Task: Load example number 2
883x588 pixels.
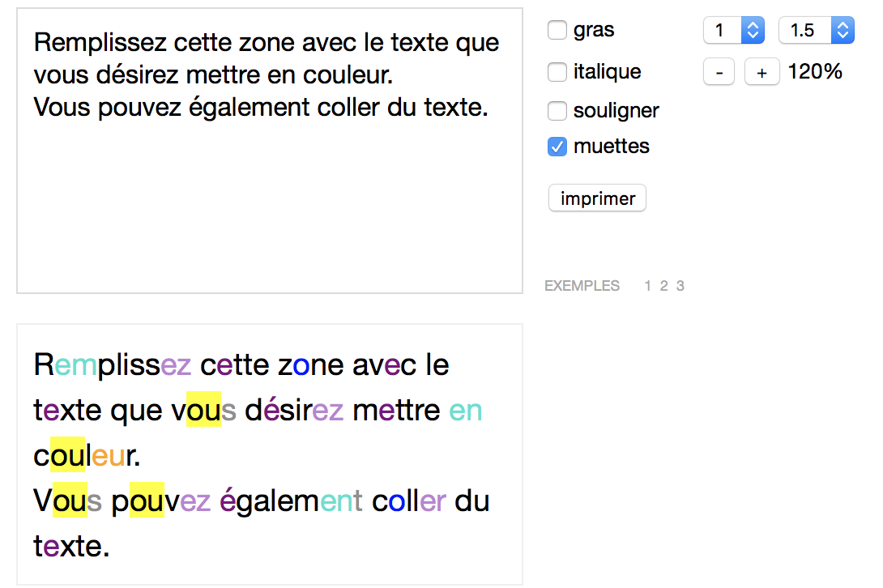Action: (663, 286)
